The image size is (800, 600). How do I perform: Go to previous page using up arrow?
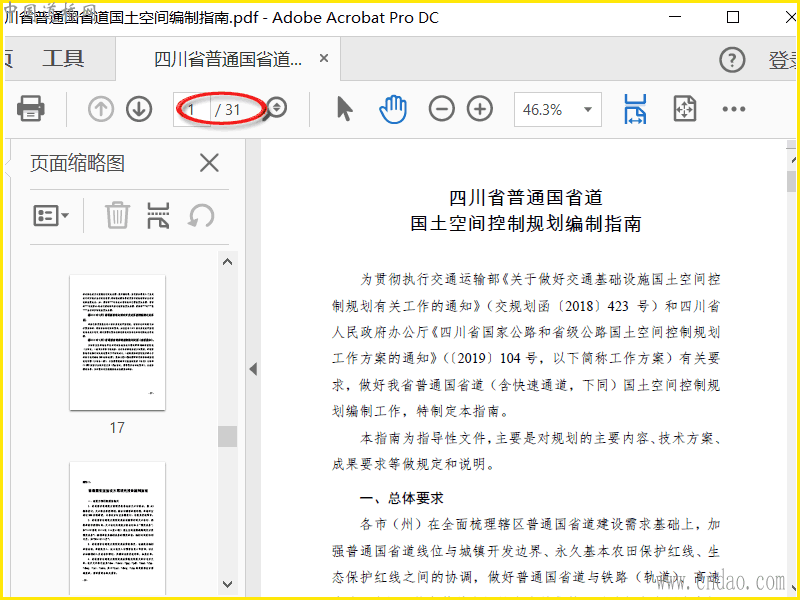tap(101, 109)
